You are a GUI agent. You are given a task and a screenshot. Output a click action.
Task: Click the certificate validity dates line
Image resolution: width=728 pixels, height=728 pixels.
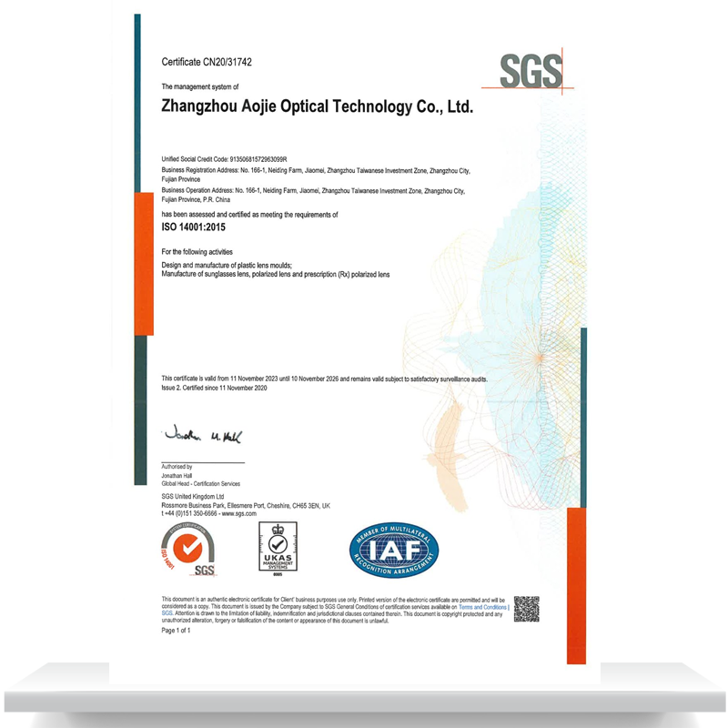325,379
